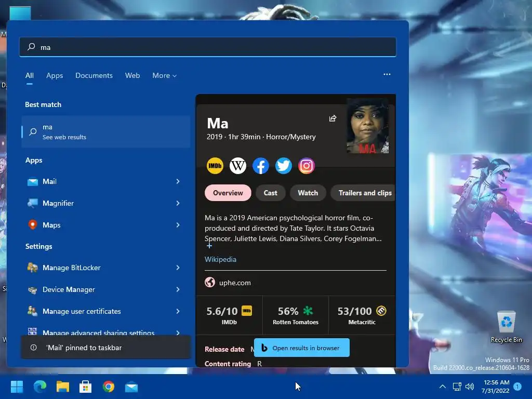Expand the movie description with plus sign

pyautogui.click(x=209, y=246)
